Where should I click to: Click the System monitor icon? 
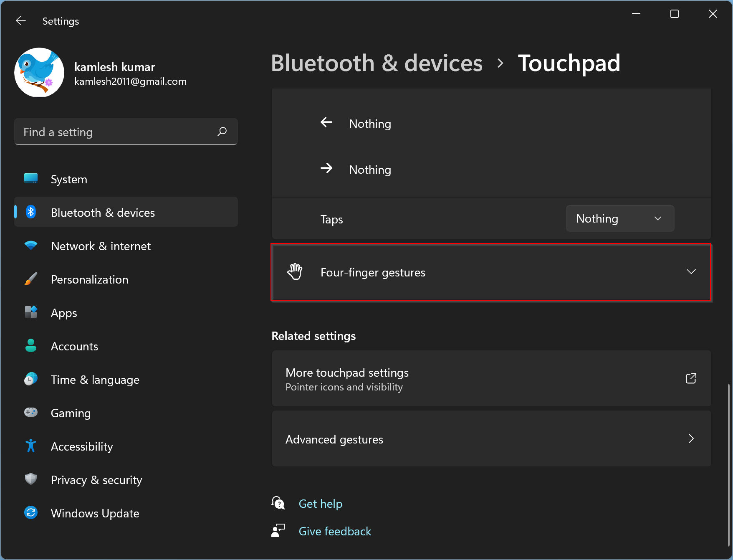pos(31,179)
